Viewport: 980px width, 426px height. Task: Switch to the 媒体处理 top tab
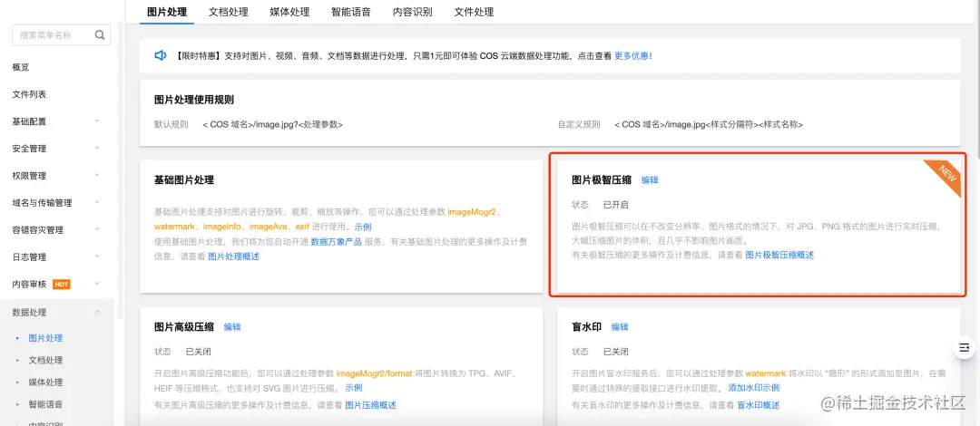pos(289,12)
